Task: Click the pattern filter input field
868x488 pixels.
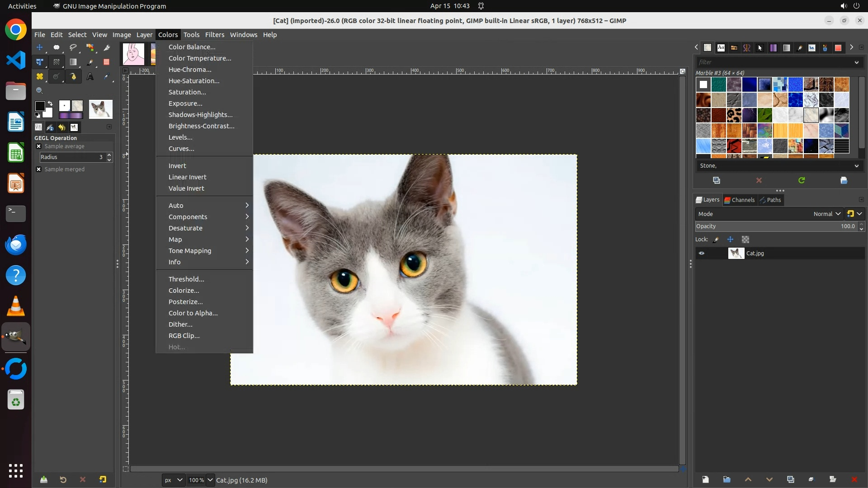Action: [x=773, y=62]
